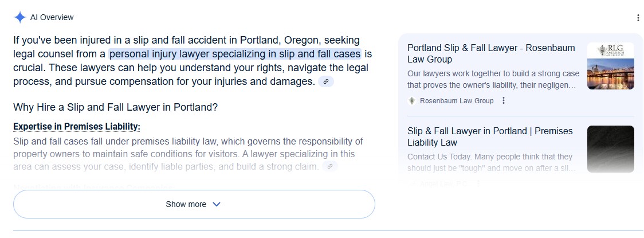Open the AI Overview three-dot options menu
The height and width of the screenshot is (238, 644).
point(638,18)
